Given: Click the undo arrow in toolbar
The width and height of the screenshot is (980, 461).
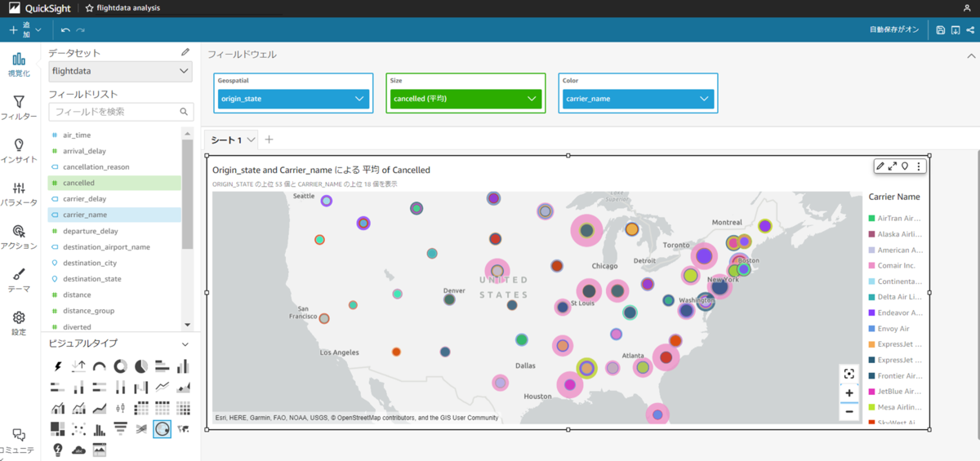Looking at the screenshot, I should (x=65, y=30).
